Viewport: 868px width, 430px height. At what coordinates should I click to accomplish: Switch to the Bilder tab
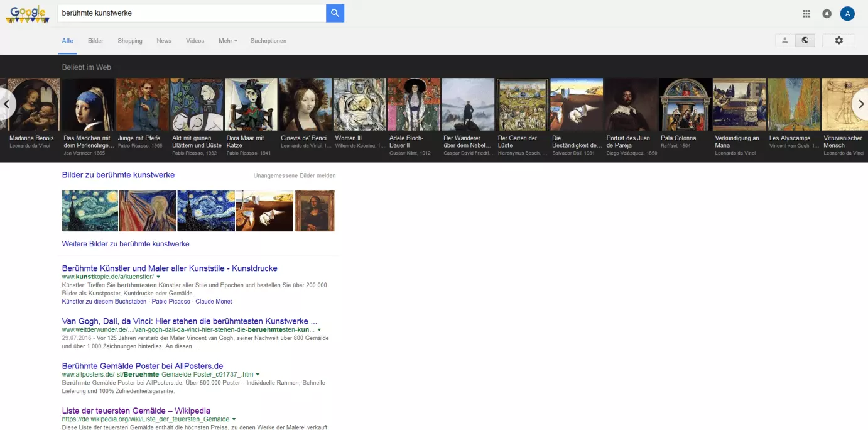coord(95,41)
